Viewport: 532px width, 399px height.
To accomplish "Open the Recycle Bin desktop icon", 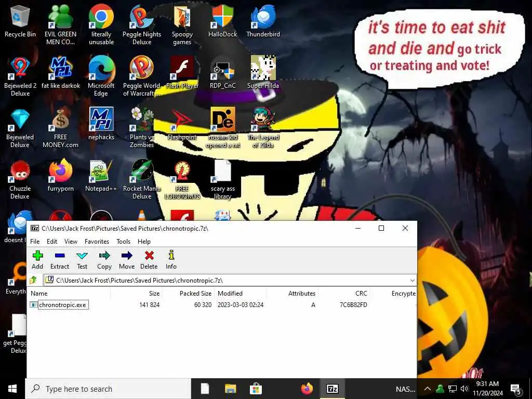I will (x=20, y=21).
